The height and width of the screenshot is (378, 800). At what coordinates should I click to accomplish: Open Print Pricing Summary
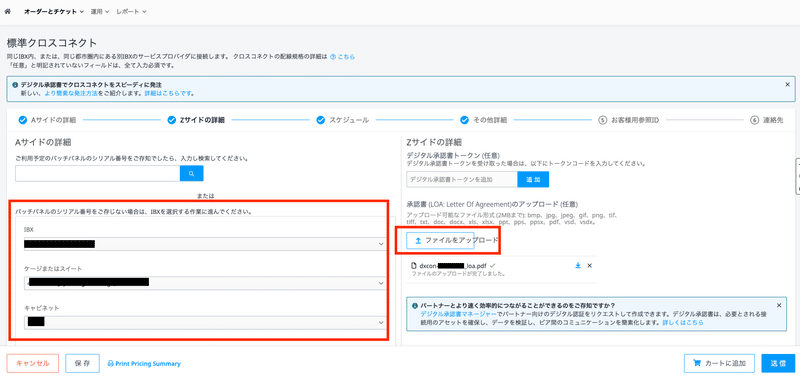pyautogui.click(x=144, y=364)
